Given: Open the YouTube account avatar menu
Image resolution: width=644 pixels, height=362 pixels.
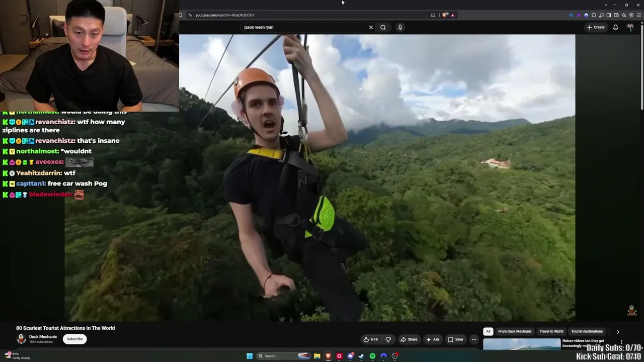Looking at the screenshot, I should click(630, 27).
